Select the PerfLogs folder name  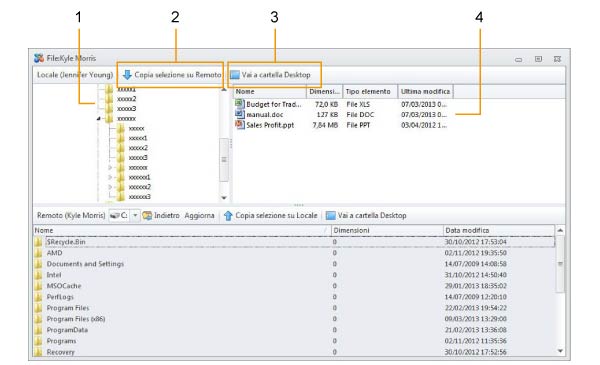[60, 297]
